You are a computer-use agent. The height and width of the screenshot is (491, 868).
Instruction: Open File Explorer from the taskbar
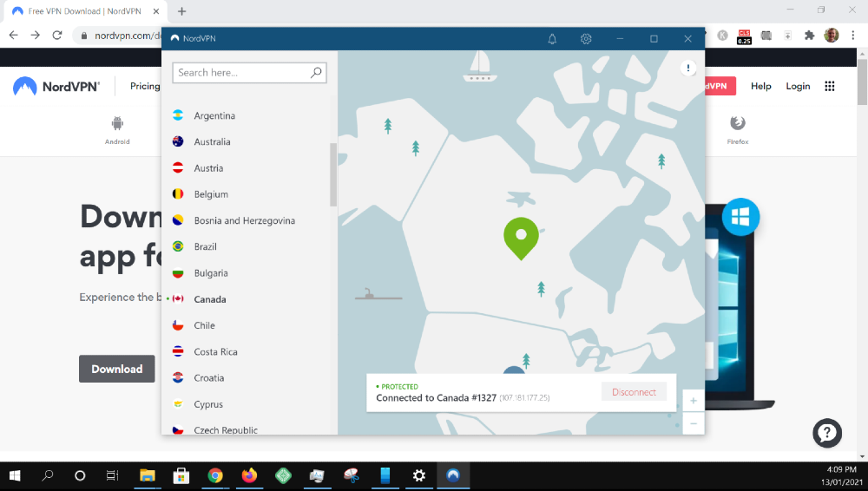(148, 475)
